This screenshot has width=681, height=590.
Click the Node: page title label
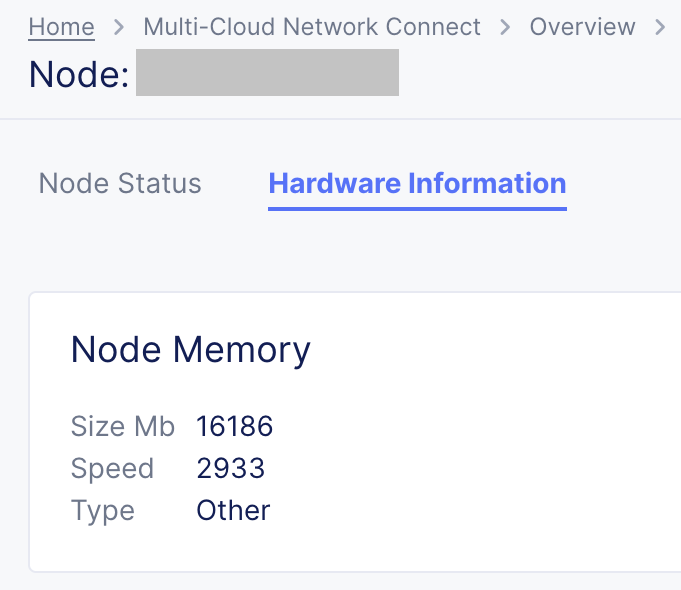[x=79, y=75]
